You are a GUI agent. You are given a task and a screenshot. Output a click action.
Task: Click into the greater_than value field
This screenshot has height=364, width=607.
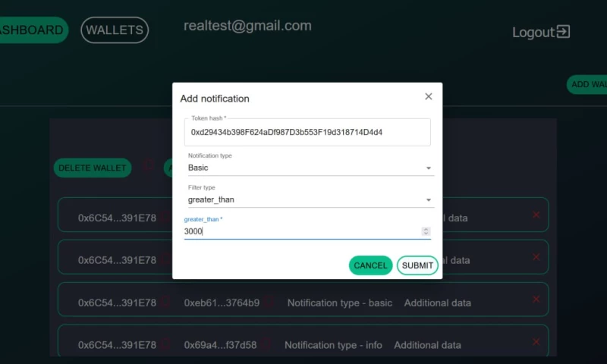(300, 231)
